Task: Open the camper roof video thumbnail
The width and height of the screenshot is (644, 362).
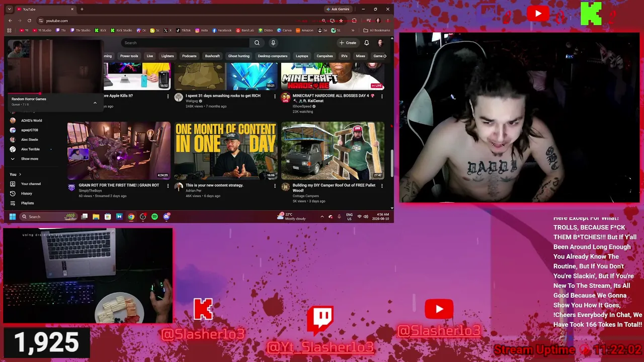Action: (x=333, y=150)
